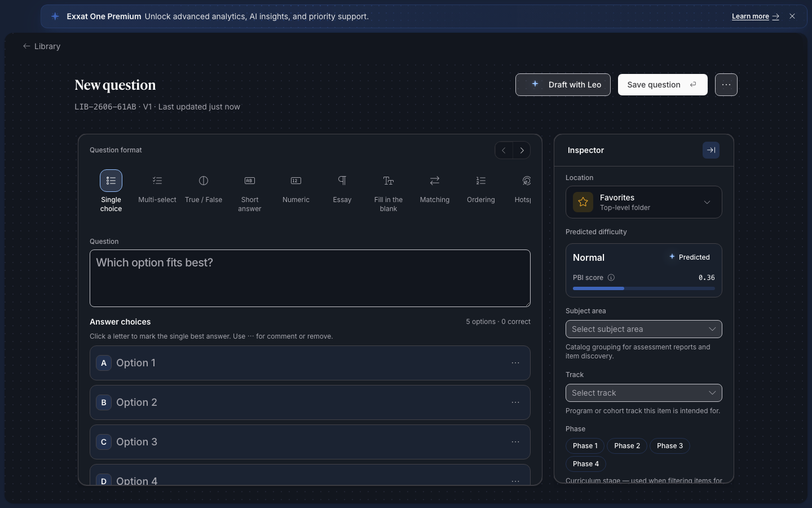Open Option 2's more menu
812x508 pixels.
(515, 402)
